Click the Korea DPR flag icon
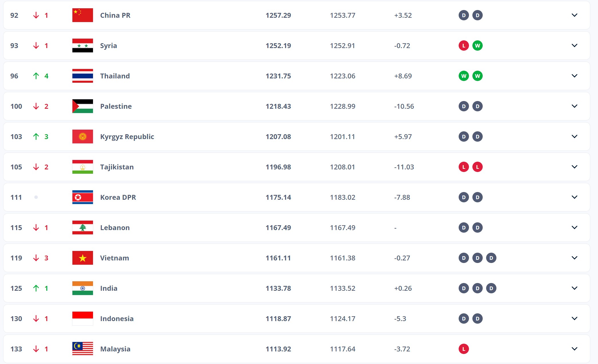598x364 pixels. (82, 197)
